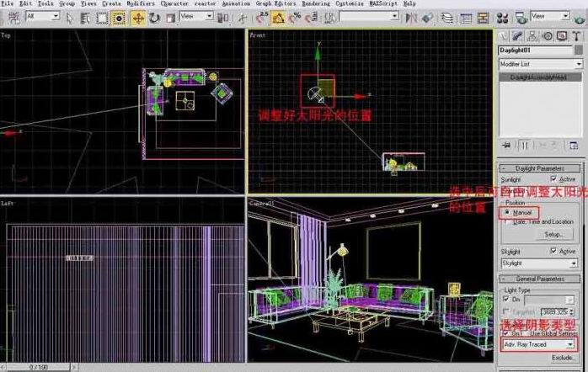Click the Setup... button
This screenshot has width=588, height=372.
coord(553,235)
